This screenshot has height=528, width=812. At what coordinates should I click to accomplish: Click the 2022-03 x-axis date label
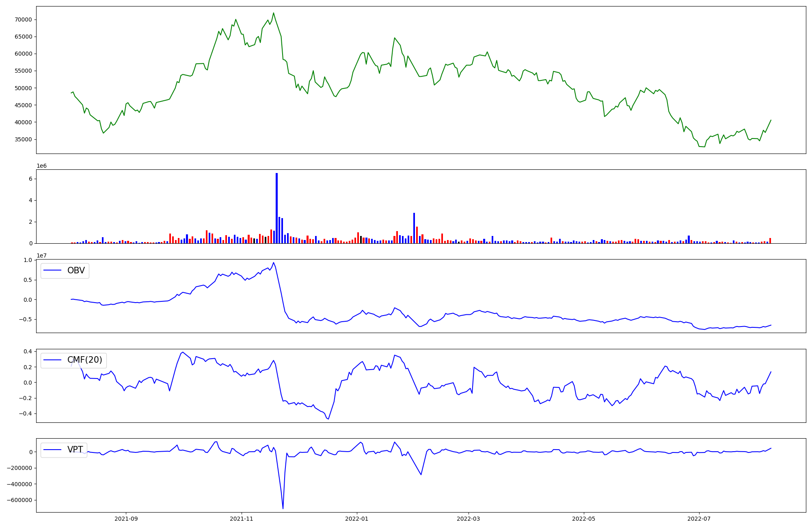469,518
